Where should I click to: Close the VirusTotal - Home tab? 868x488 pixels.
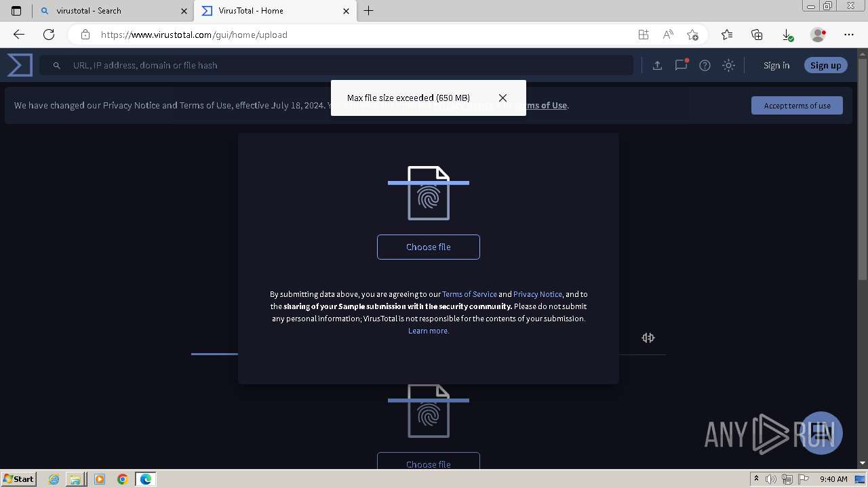pos(346,11)
